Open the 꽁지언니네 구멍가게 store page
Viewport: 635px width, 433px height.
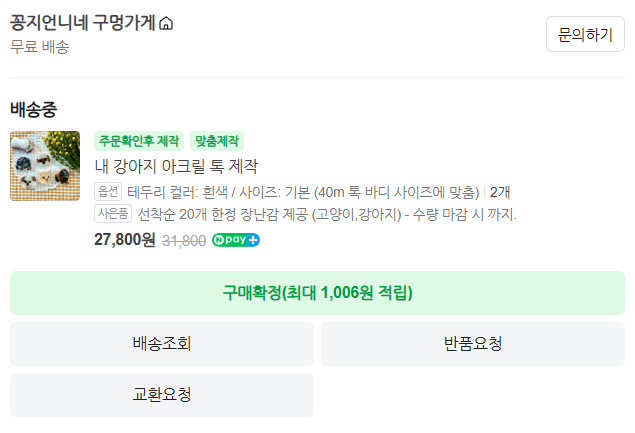pos(83,23)
